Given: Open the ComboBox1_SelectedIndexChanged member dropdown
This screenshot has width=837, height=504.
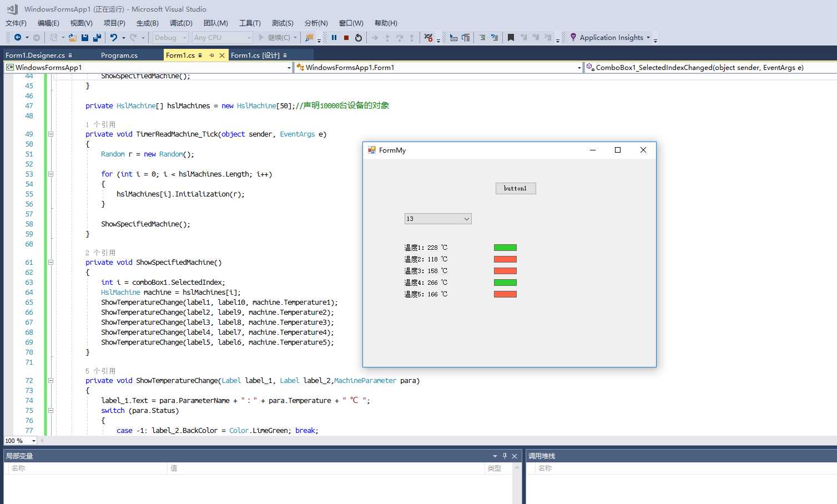Looking at the screenshot, I should point(711,68).
